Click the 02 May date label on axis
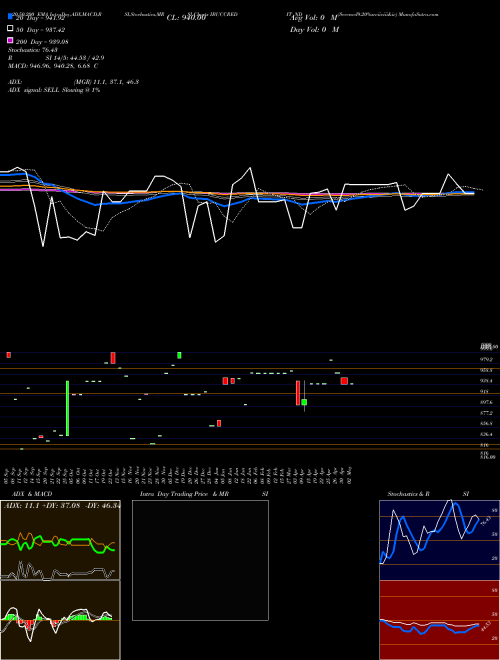 [350, 475]
